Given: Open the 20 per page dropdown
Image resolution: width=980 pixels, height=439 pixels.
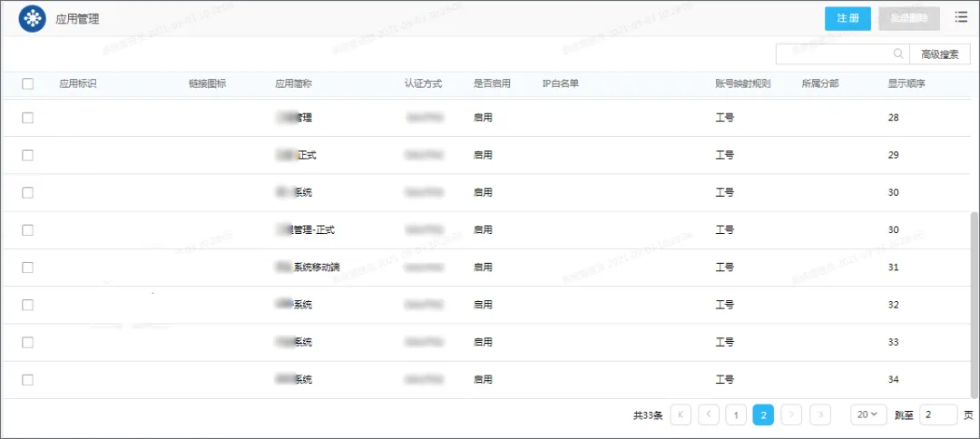Looking at the screenshot, I should pos(868,415).
